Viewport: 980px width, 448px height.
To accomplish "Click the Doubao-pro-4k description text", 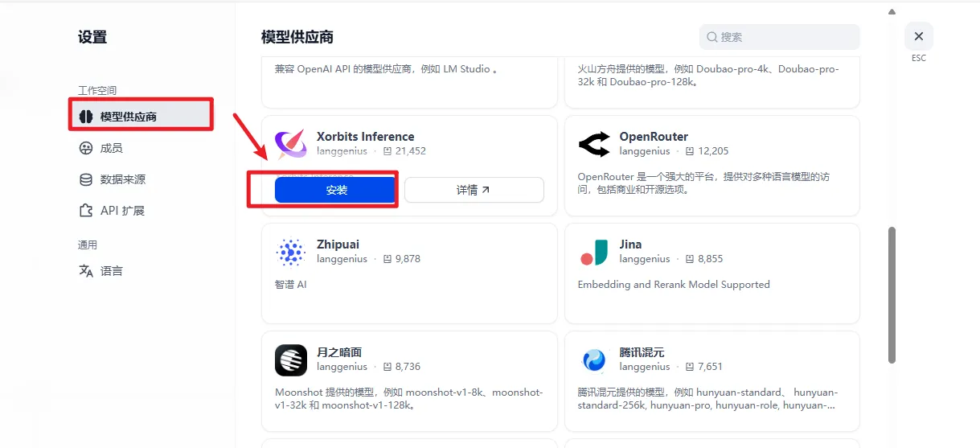I will point(708,76).
